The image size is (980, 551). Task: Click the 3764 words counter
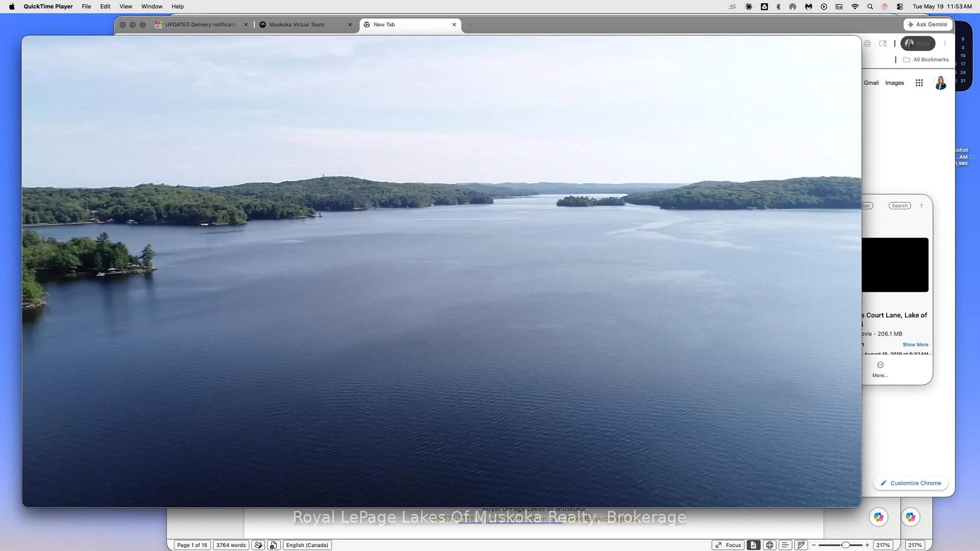tap(231, 545)
